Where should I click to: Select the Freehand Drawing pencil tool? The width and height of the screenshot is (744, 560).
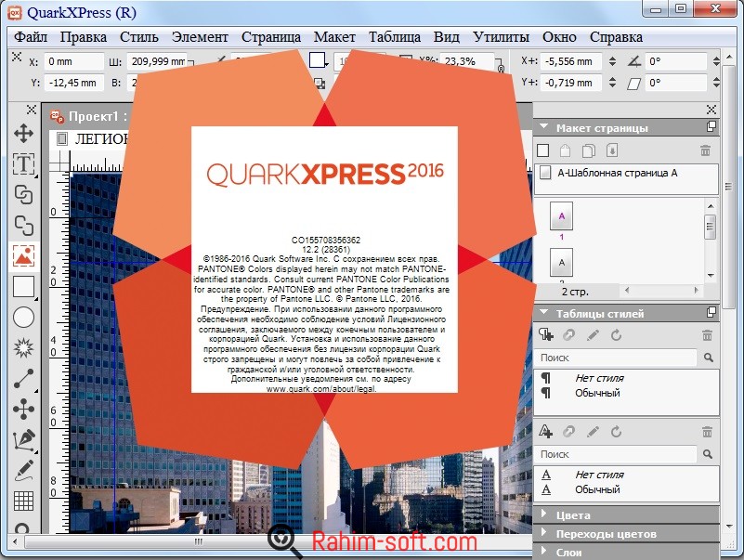click(23, 470)
